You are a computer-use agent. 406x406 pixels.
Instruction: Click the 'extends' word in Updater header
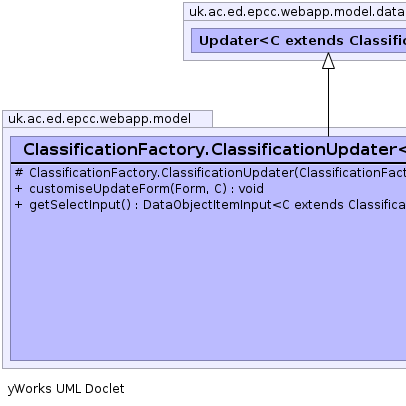tap(314, 41)
